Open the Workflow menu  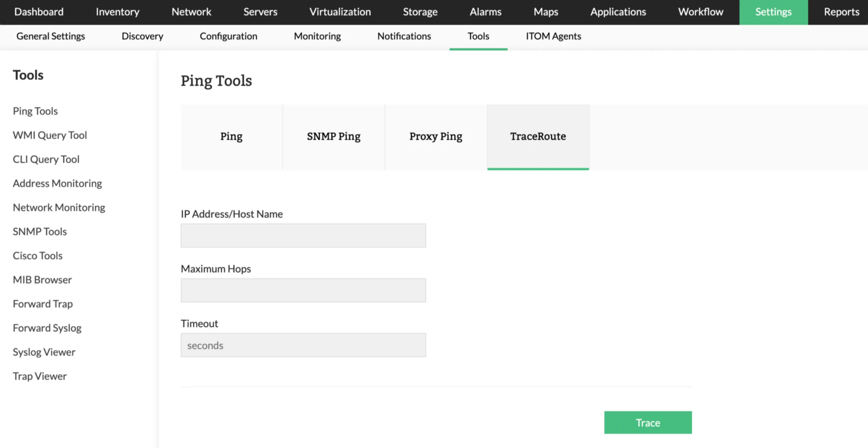(x=700, y=12)
